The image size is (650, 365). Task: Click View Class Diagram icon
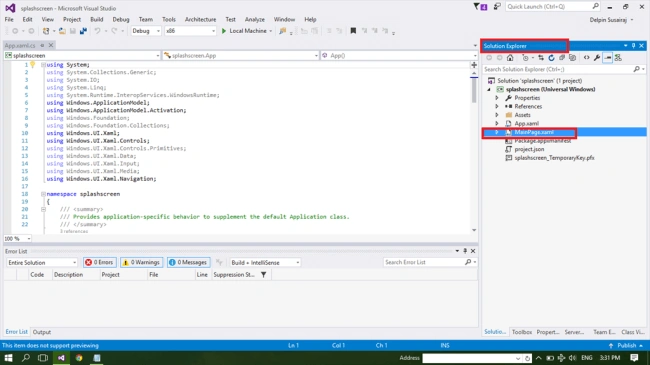pos(618,58)
